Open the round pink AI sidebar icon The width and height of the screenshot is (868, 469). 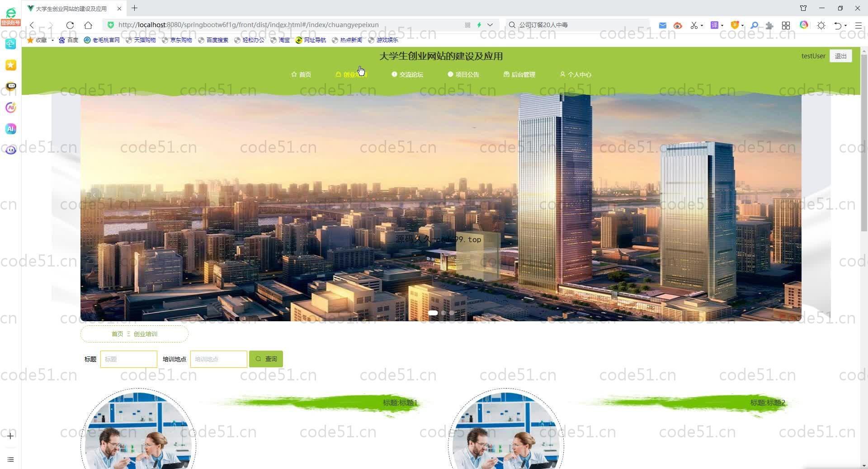tap(11, 108)
